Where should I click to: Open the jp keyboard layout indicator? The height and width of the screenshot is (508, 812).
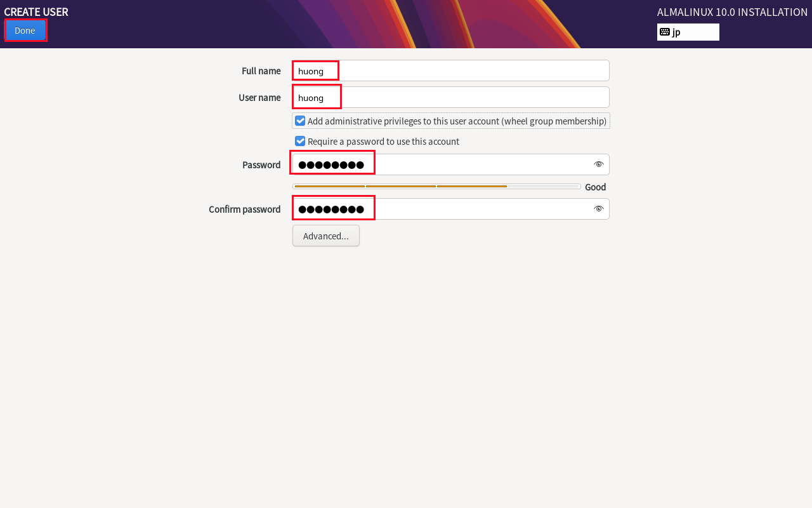[x=688, y=32]
